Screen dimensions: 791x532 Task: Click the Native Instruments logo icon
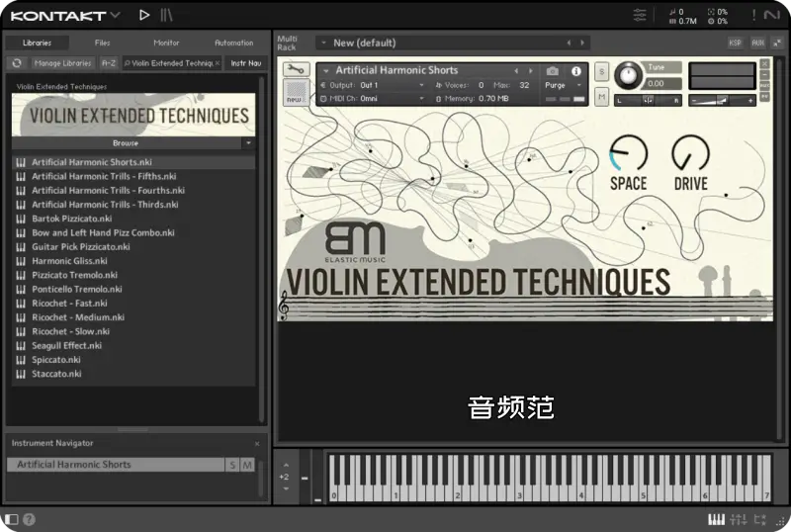tap(771, 15)
